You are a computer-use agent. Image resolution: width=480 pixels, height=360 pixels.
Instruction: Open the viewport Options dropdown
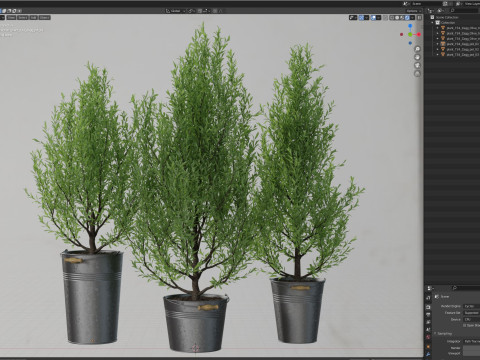click(x=413, y=11)
